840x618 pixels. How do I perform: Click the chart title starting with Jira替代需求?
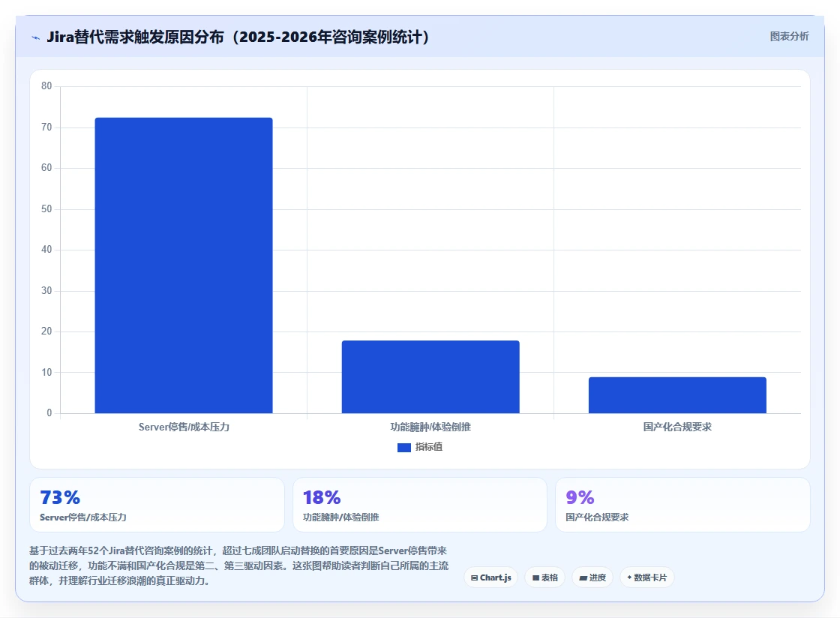point(238,37)
